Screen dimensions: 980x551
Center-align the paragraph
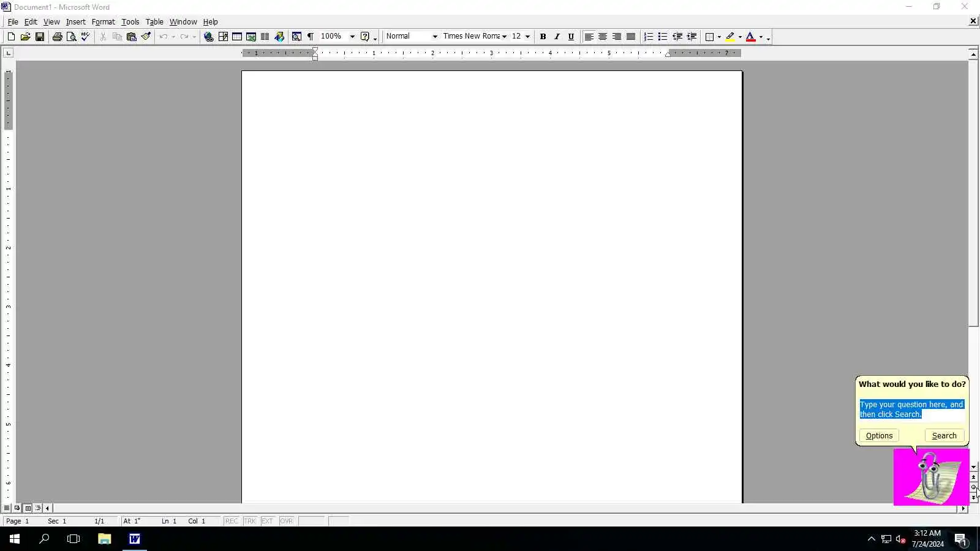[x=603, y=37]
